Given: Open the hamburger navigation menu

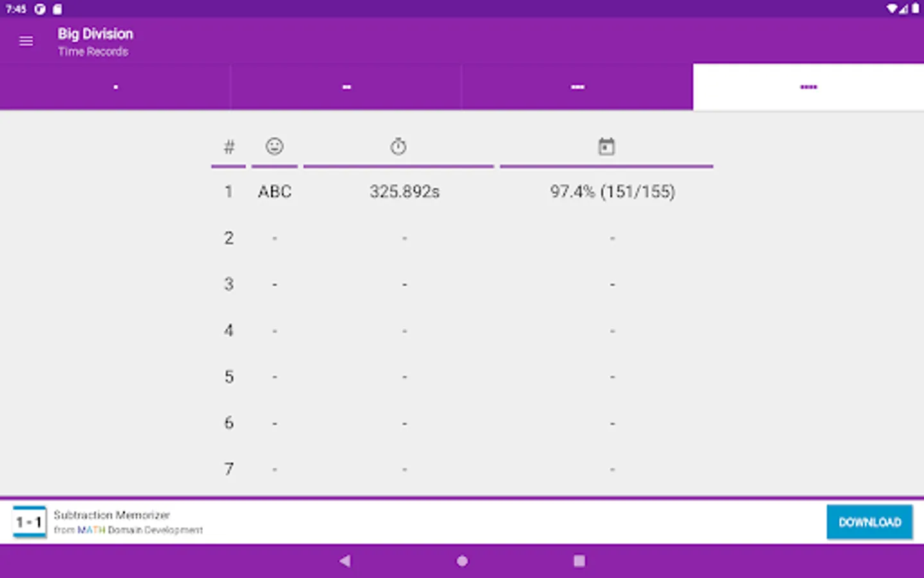Looking at the screenshot, I should pos(26,41).
